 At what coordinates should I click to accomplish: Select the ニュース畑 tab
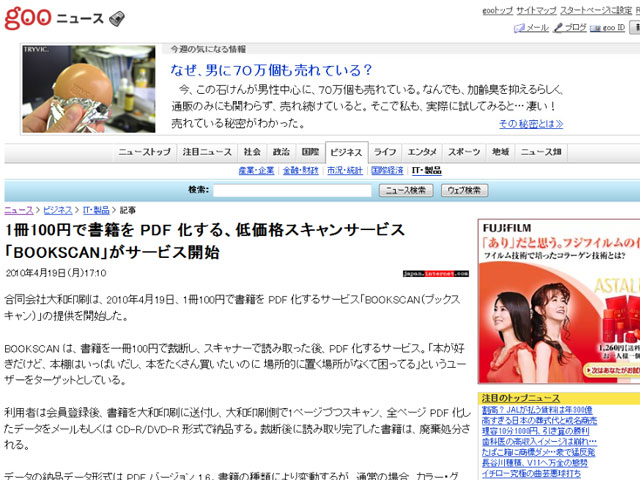[x=541, y=152]
